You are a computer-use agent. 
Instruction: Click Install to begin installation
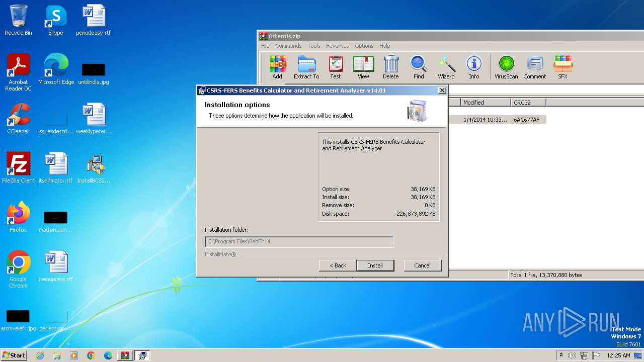click(375, 265)
